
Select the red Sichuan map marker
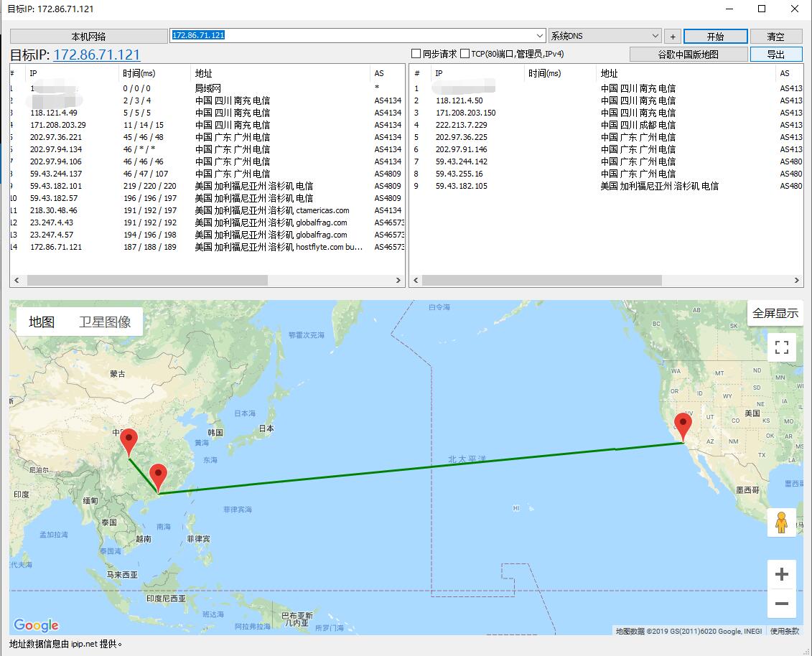pos(130,440)
